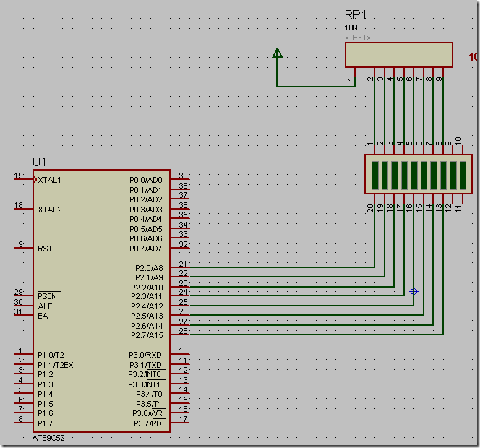Select the P2.0/A8 pin label
Viewport: 480px width, 448px height.
149,267
